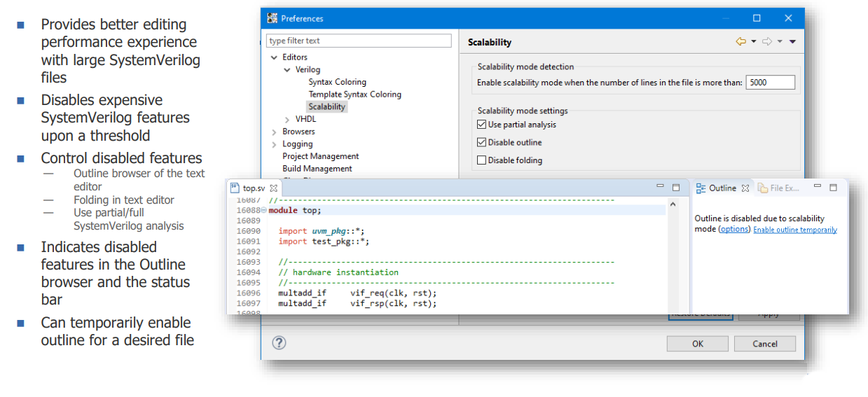Open the Preferences view menu dropdown arrow
The image size is (868, 397).
(792, 42)
